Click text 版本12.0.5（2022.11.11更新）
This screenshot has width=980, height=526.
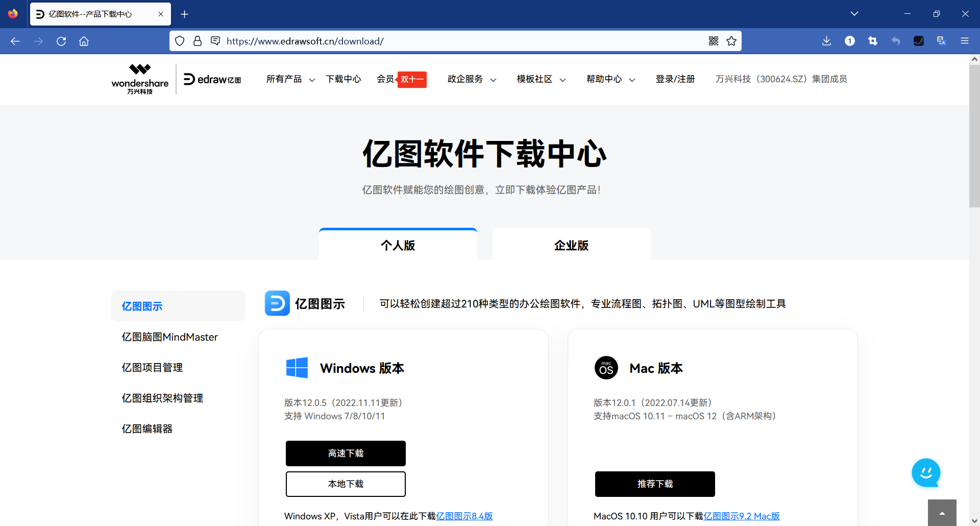346,403
